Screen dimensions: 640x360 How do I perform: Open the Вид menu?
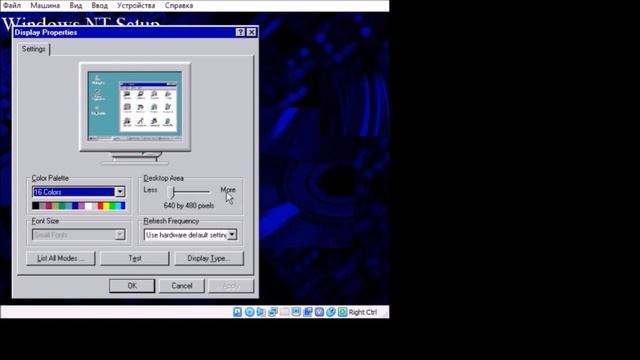tap(76, 5)
